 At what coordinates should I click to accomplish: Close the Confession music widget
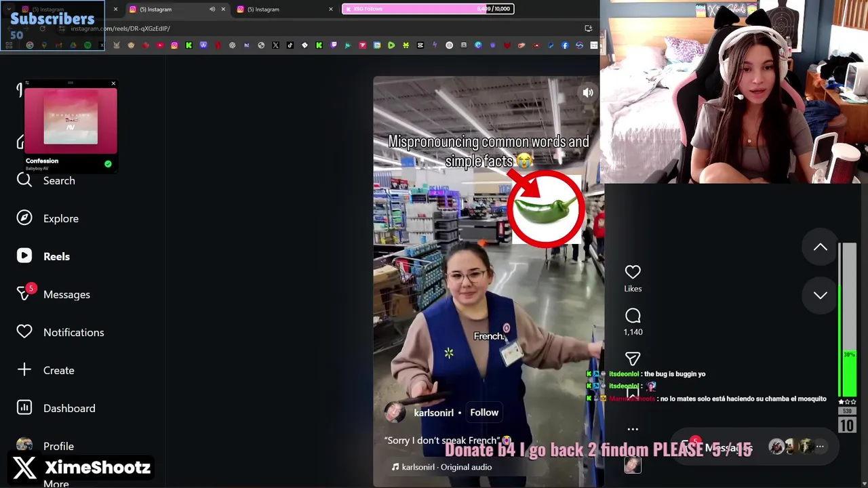(x=113, y=83)
